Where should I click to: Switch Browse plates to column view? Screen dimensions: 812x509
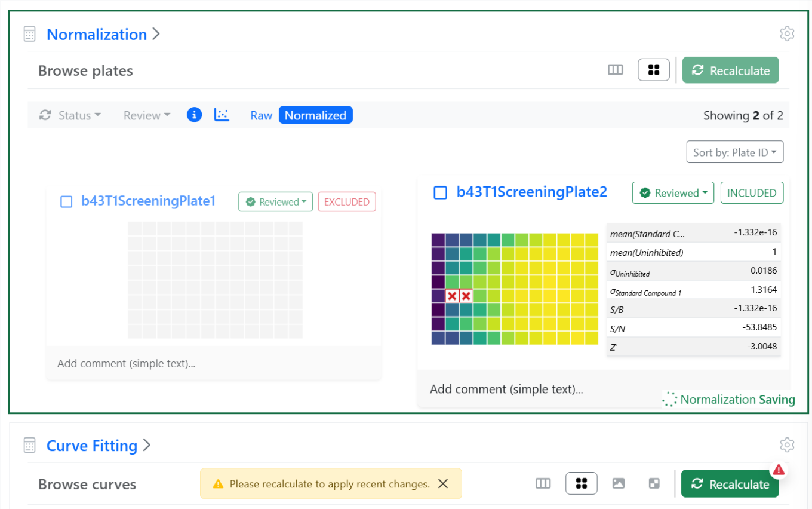point(615,70)
